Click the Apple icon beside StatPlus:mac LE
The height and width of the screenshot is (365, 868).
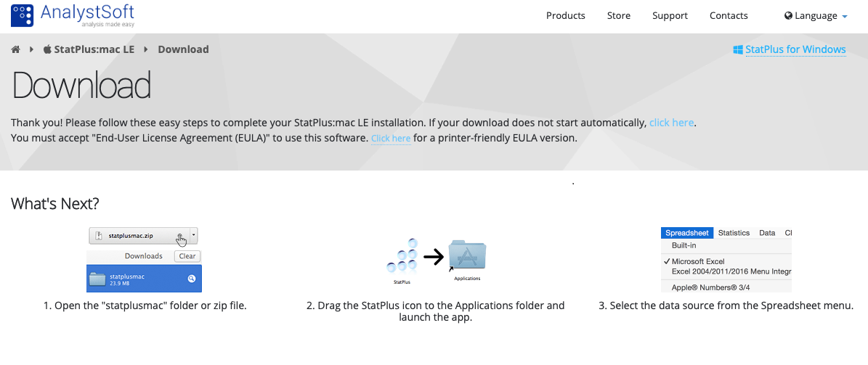click(x=48, y=49)
